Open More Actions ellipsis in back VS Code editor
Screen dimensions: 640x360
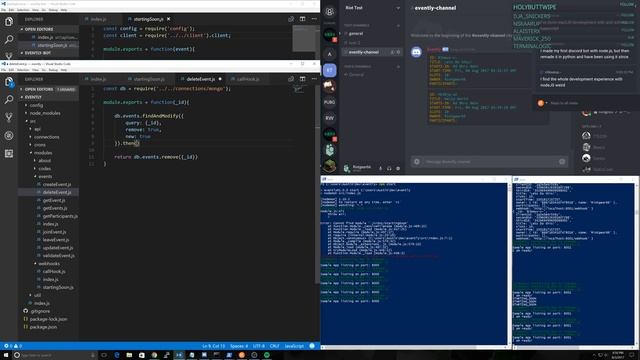(x=314, y=19)
